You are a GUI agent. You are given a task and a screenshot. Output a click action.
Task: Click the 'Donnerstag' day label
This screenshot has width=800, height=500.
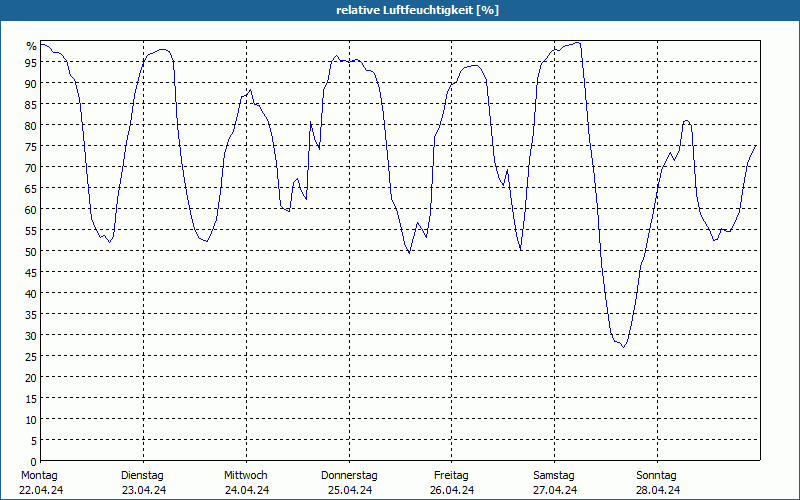point(349,475)
